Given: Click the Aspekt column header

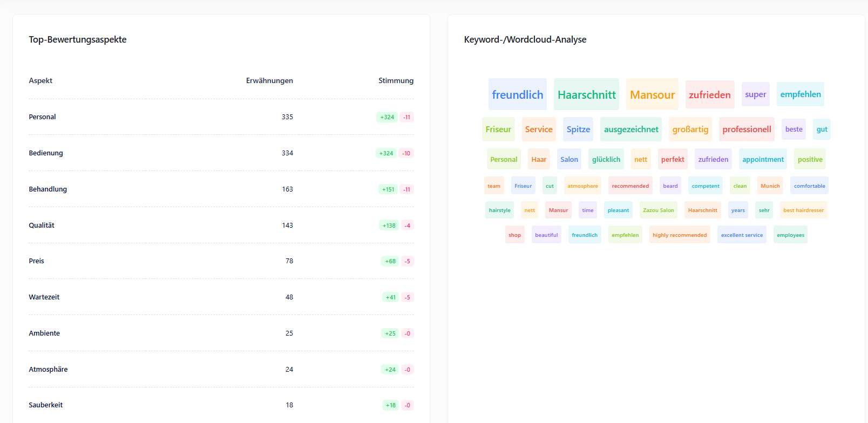Looking at the screenshot, I should (40, 81).
